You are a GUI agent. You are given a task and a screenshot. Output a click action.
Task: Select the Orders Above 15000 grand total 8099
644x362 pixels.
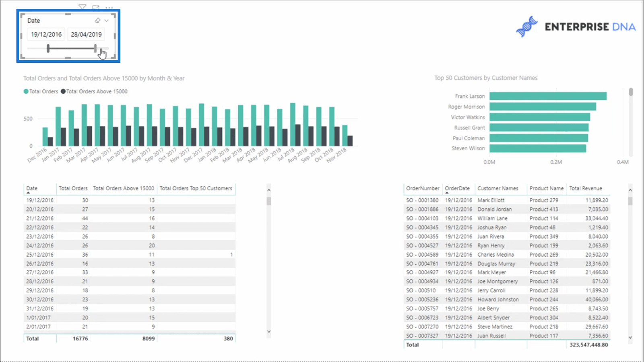click(149, 339)
